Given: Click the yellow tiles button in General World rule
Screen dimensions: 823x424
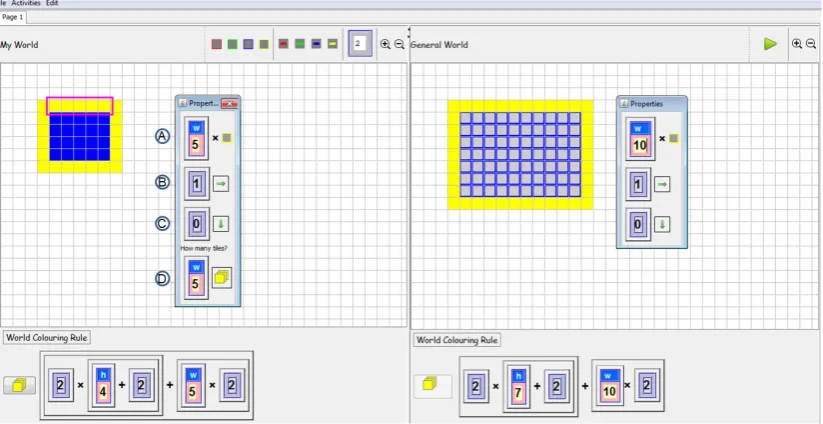Looking at the screenshot, I should [x=432, y=386].
